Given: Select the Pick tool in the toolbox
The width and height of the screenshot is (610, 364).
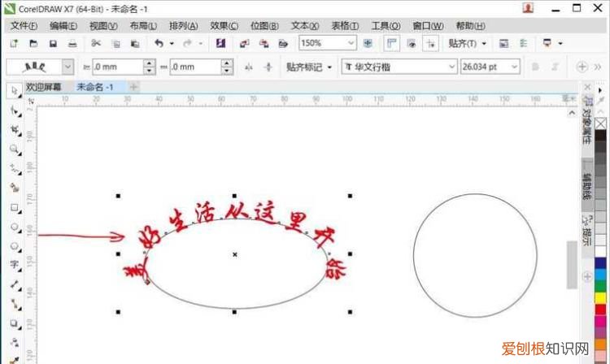Looking at the screenshot, I should click(15, 91).
